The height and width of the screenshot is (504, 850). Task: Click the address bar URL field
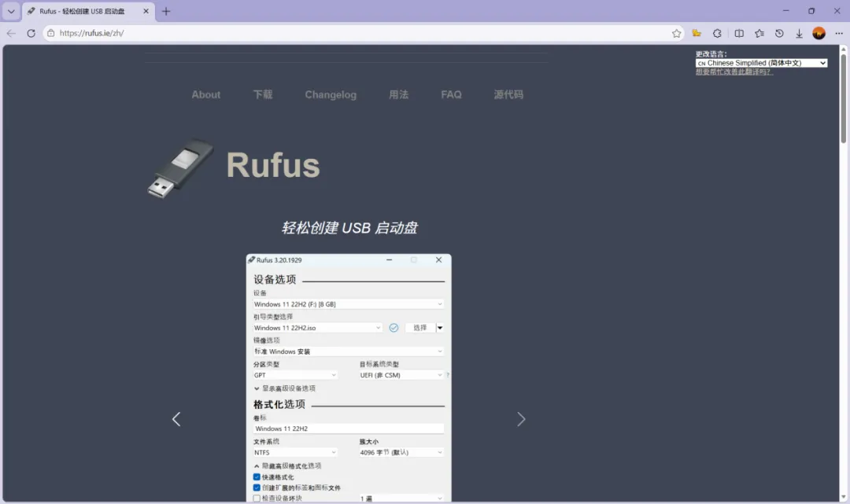[x=358, y=33]
